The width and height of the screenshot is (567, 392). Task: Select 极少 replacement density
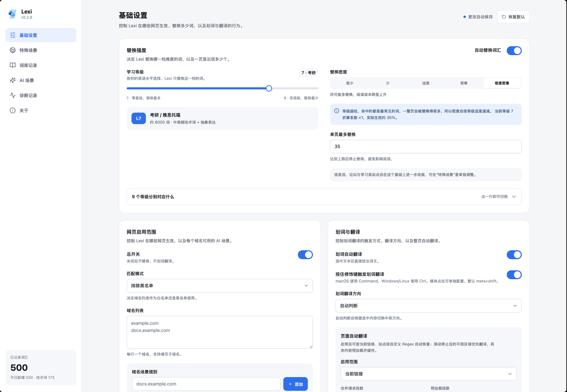(x=350, y=83)
